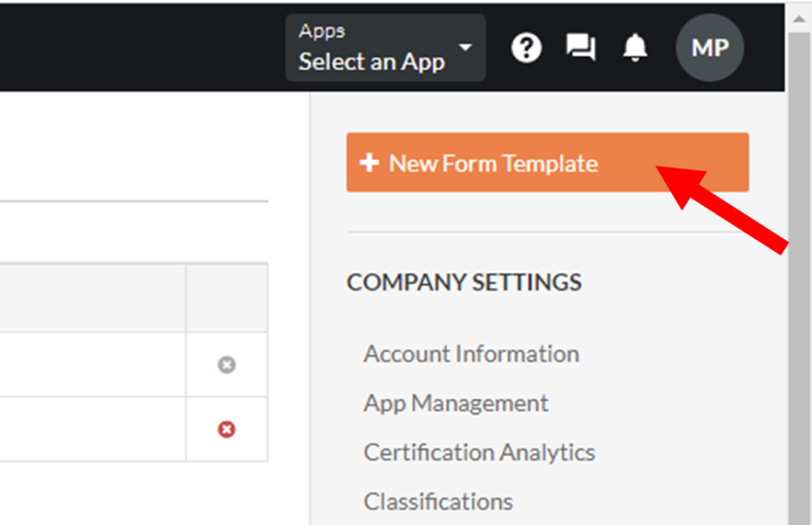
Task: Open the MP user avatar menu
Action: 709,48
